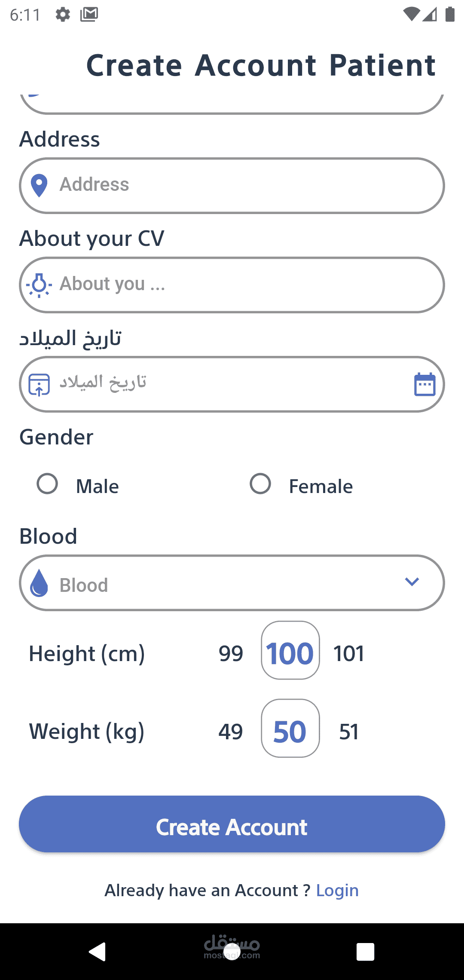Pick weight value 49
Viewport: 464px width, 980px height.
[231, 732]
